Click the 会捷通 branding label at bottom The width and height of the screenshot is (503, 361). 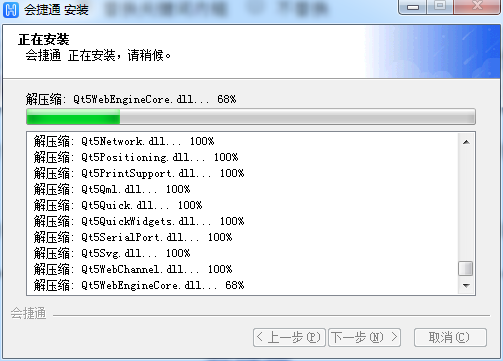click(28, 313)
